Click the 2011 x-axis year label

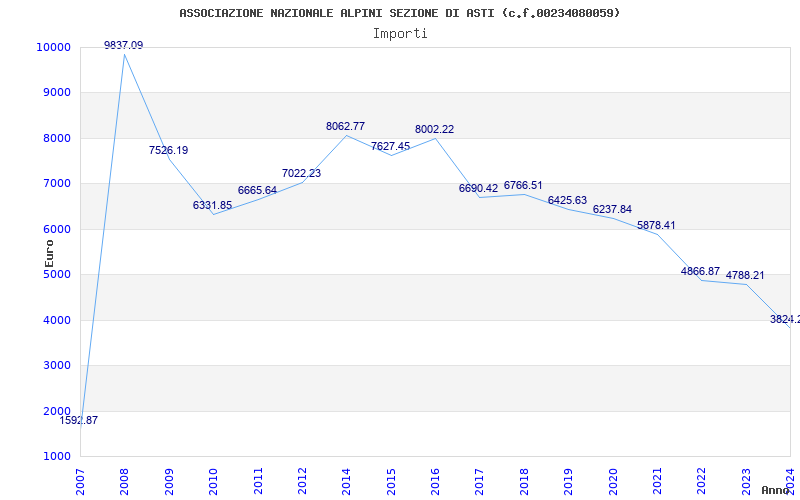[x=258, y=481]
